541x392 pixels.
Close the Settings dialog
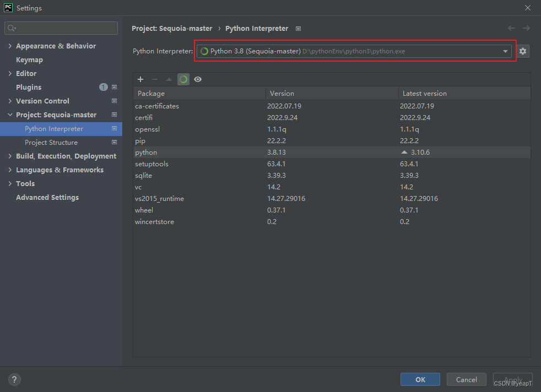[x=528, y=8]
